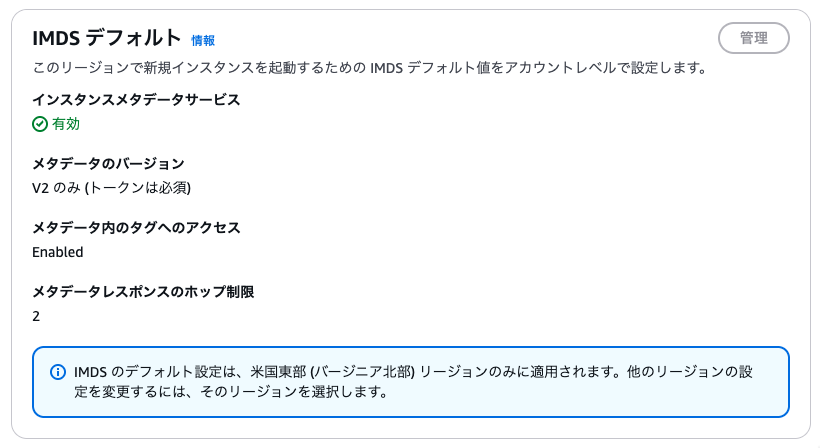Click the first line of the region notice
This screenshot has width=820, height=448.
tap(413, 372)
